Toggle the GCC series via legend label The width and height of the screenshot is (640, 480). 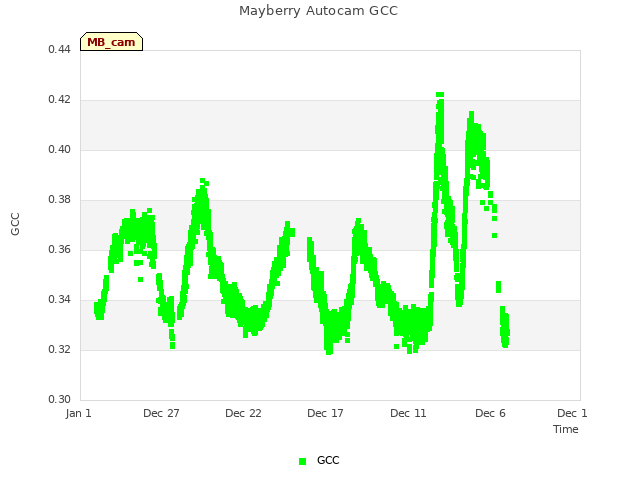pos(328,460)
